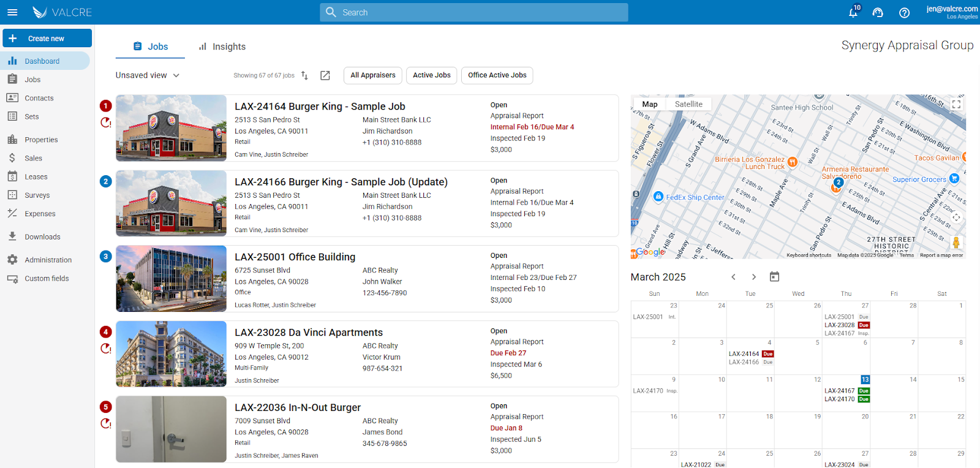
Task: Open the support headset icon
Action: [878, 12]
